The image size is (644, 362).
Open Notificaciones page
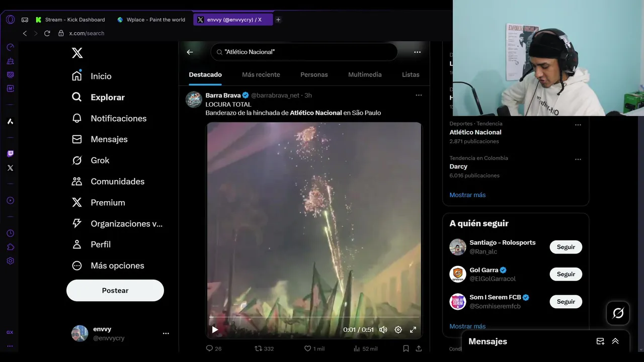coord(109,118)
